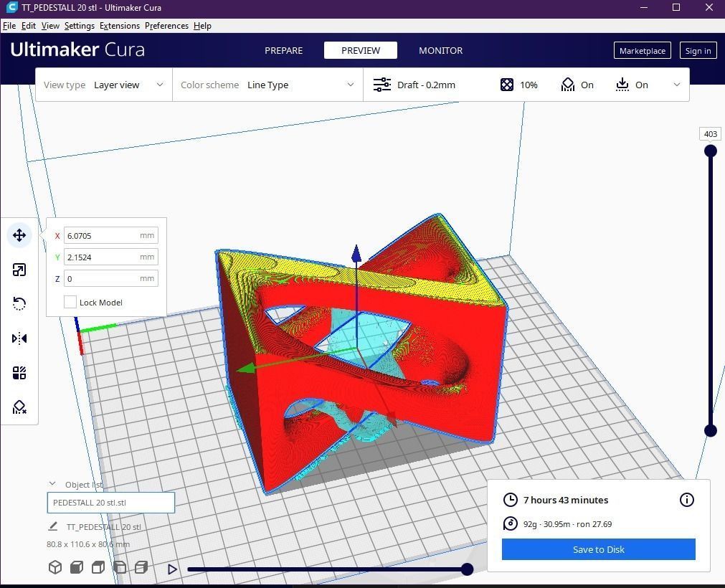Switch to front view cube icon

[77, 567]
